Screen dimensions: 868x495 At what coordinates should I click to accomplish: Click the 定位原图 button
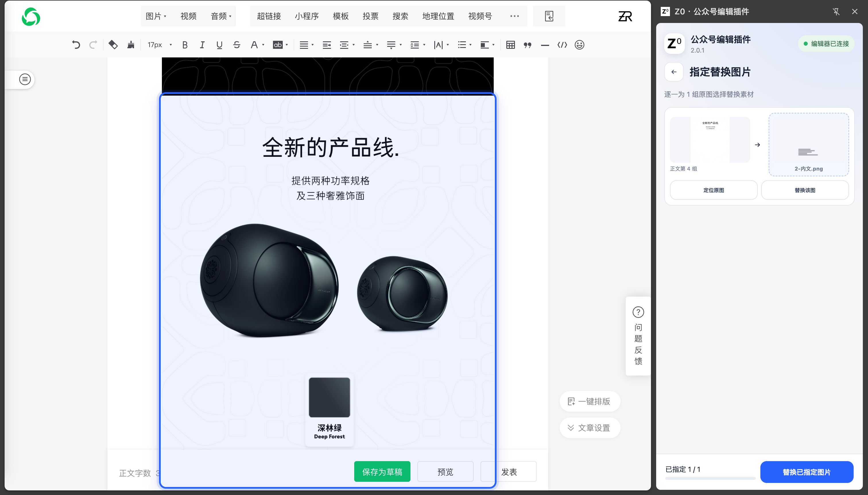(713, 190)
